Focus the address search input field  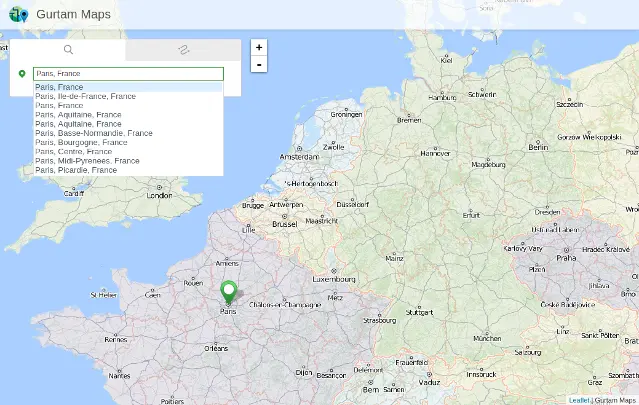tap(128, 74)
